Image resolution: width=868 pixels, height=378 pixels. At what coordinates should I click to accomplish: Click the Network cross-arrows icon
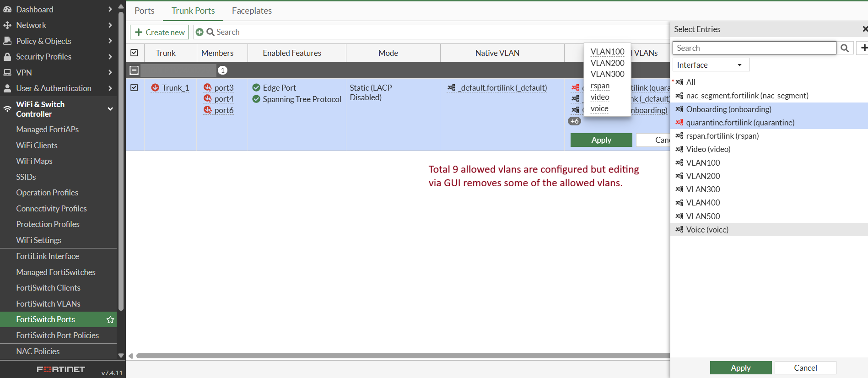click(x=7, y=25)
